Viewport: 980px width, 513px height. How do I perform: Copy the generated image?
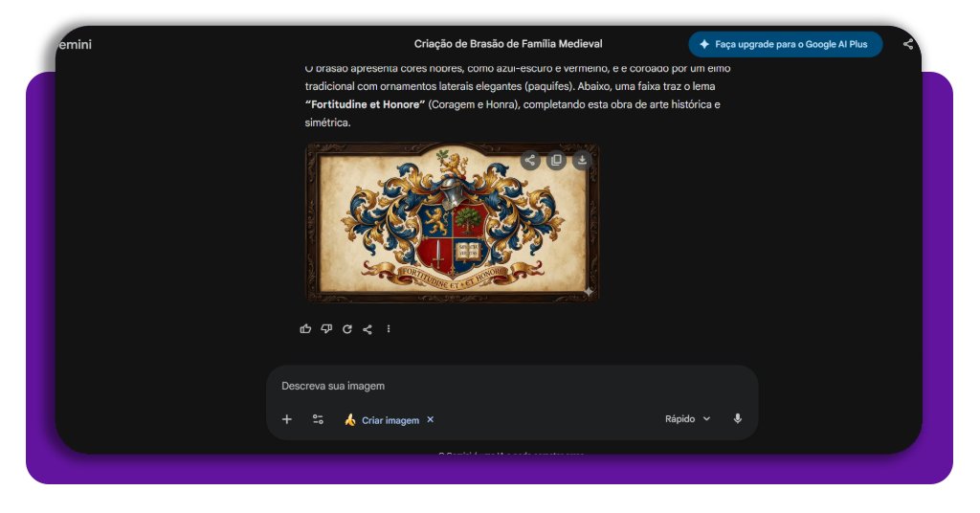[x=556, y=160]
